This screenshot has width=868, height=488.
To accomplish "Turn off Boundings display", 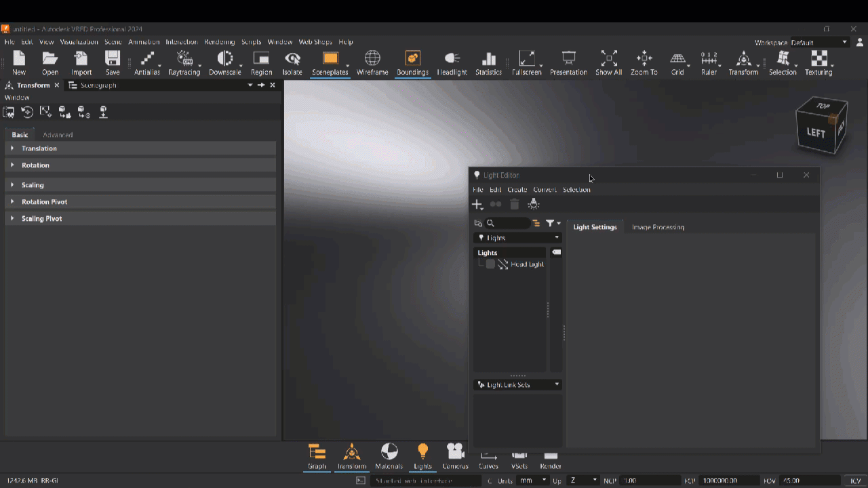I will click(x=412, y=63).
